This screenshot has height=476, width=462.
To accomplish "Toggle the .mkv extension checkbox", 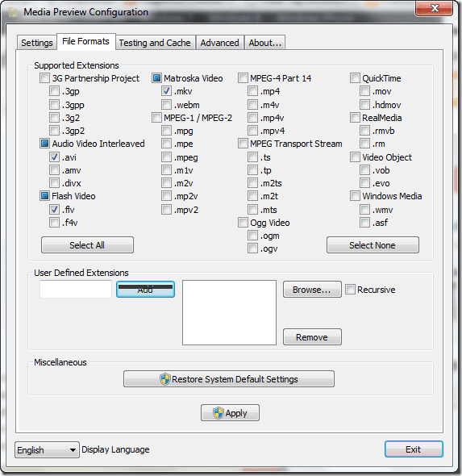I will tap(166, 91).
